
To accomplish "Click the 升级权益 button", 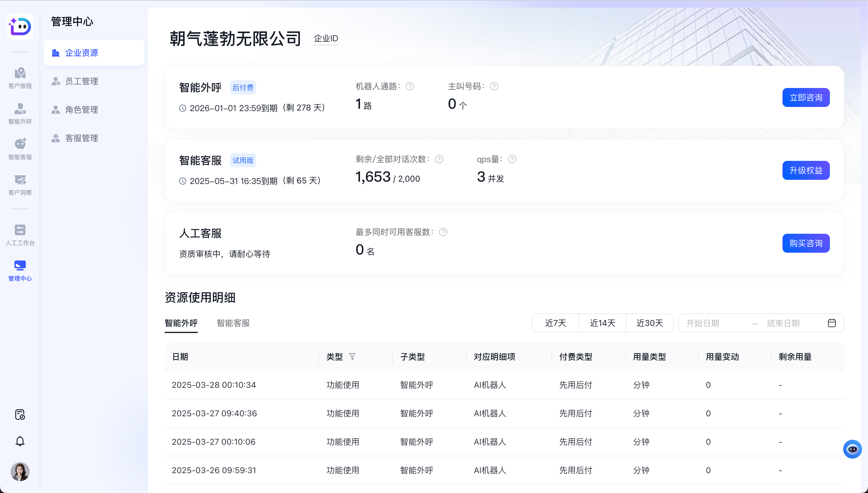I will pos(806,170).
